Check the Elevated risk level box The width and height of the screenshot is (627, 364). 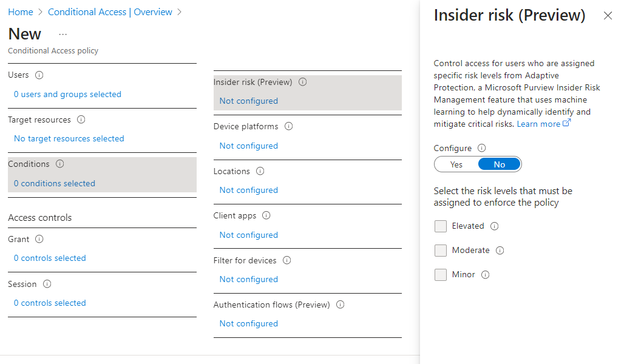point(441,226)
